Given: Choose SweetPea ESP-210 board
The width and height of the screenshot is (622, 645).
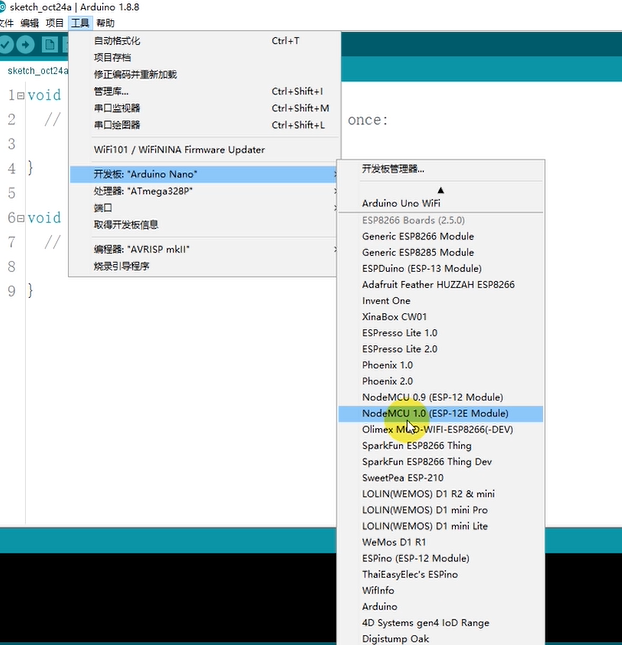Looking at the screenshot, I should coord(441,478).
